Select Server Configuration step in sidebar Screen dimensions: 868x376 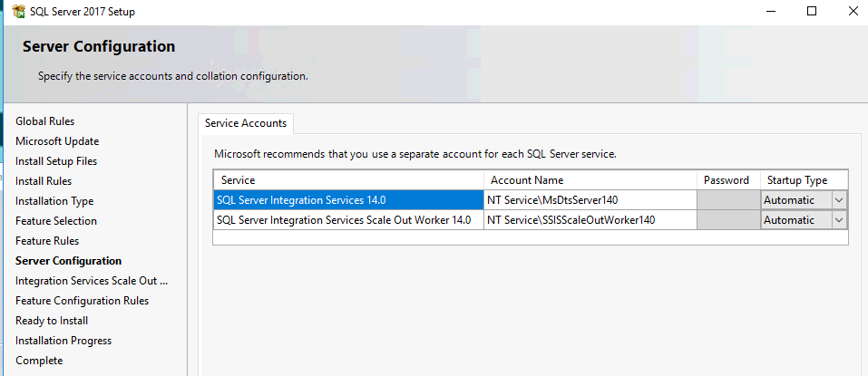(69, 260)
